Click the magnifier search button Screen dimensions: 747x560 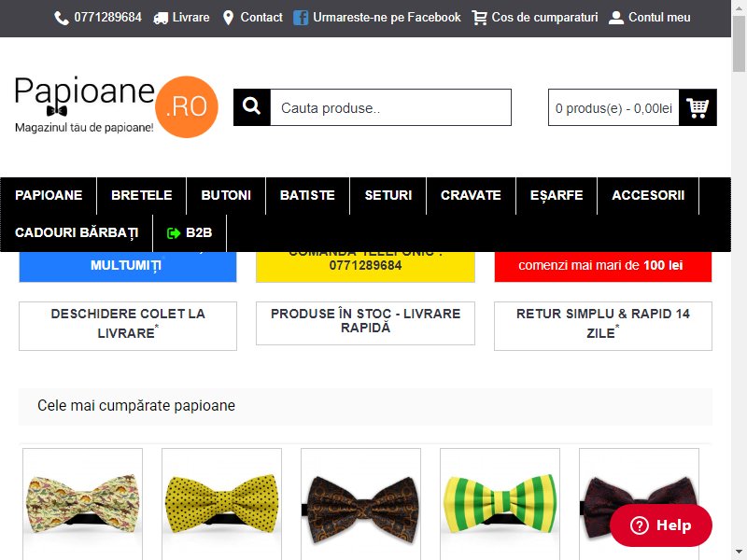point(252,107)
